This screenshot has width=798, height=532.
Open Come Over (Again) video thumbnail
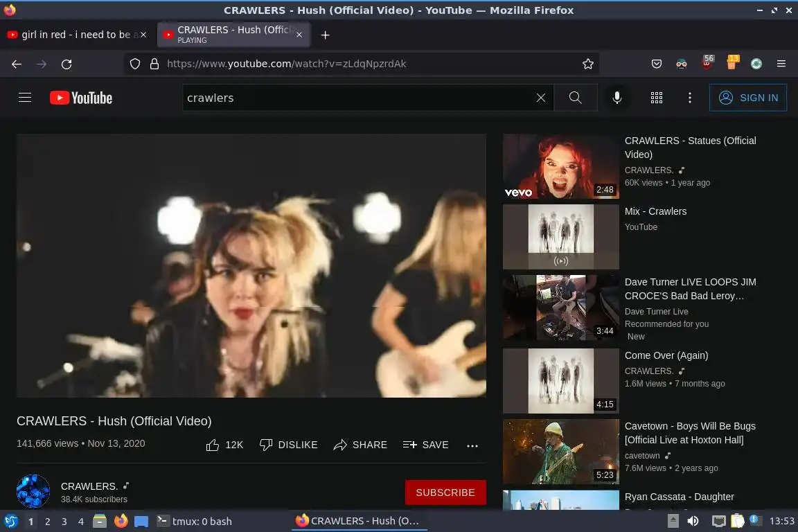pyautogui.click(x=561, y=381)
